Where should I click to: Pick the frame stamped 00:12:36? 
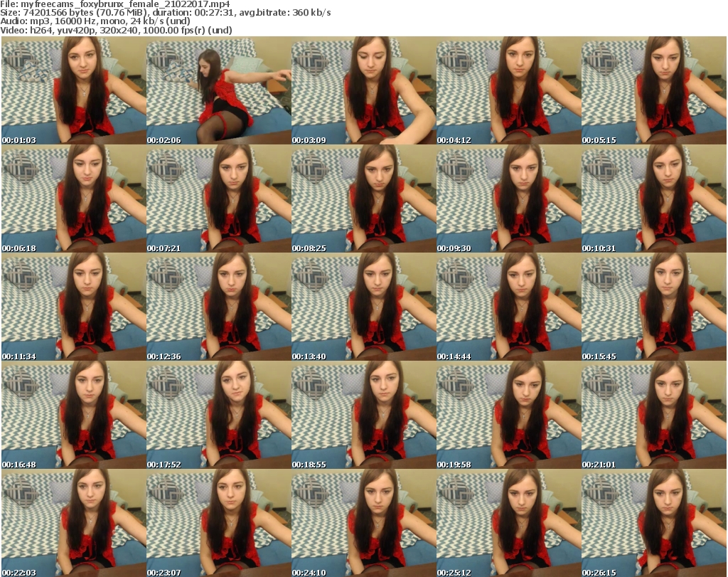(x=219, y=307)
